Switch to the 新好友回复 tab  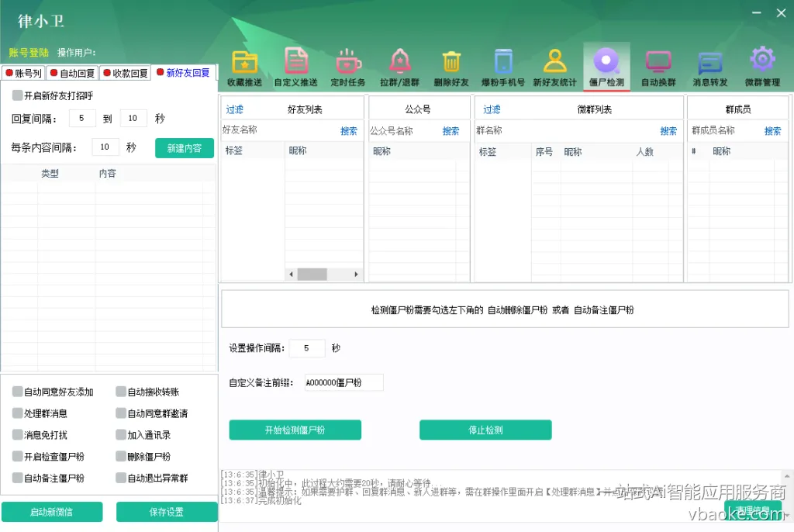(183, 72)
